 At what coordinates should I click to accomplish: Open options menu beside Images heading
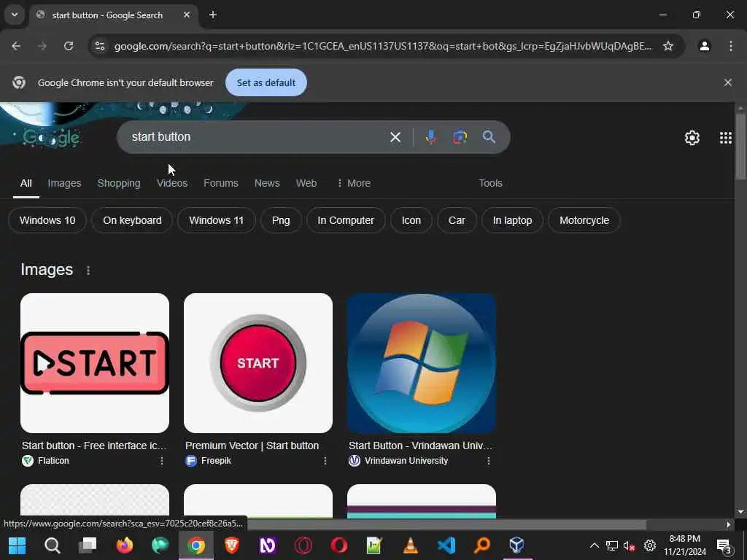click(88, 271)
